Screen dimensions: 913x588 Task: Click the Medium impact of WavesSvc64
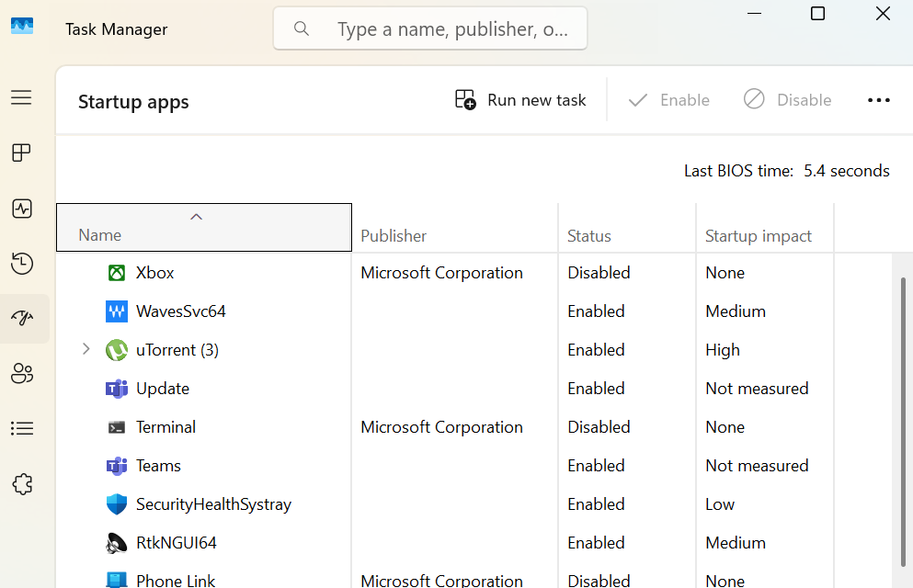736,311
